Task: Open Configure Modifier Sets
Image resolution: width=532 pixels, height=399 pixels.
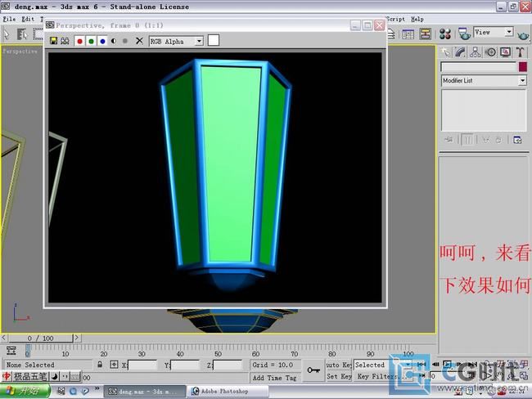Action: [x=517, y=140]
